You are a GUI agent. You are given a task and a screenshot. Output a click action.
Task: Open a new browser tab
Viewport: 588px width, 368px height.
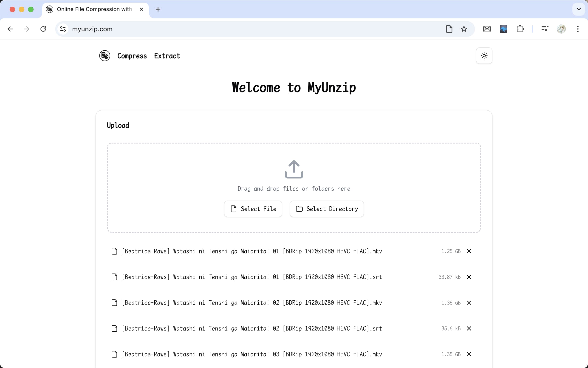pos(158,9)
